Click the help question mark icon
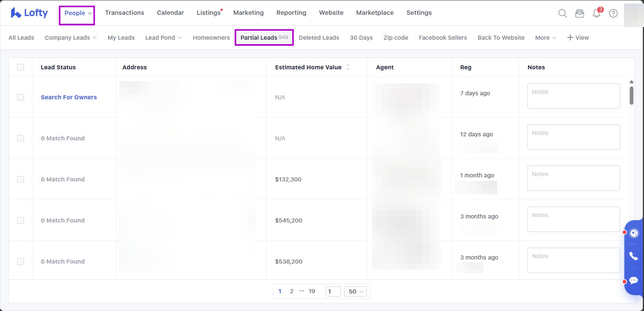 (x=613, y=13)
